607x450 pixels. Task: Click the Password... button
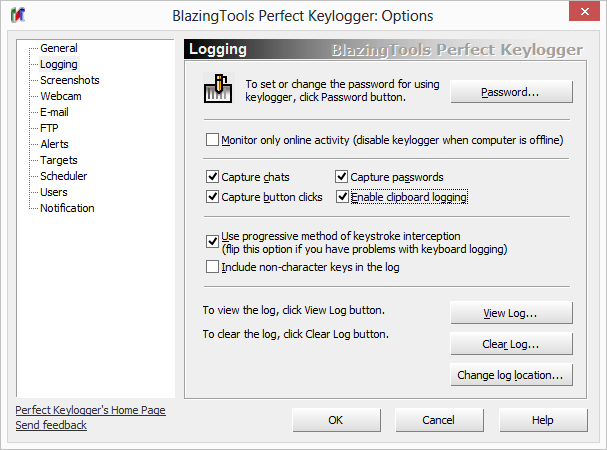pos(511,92)
